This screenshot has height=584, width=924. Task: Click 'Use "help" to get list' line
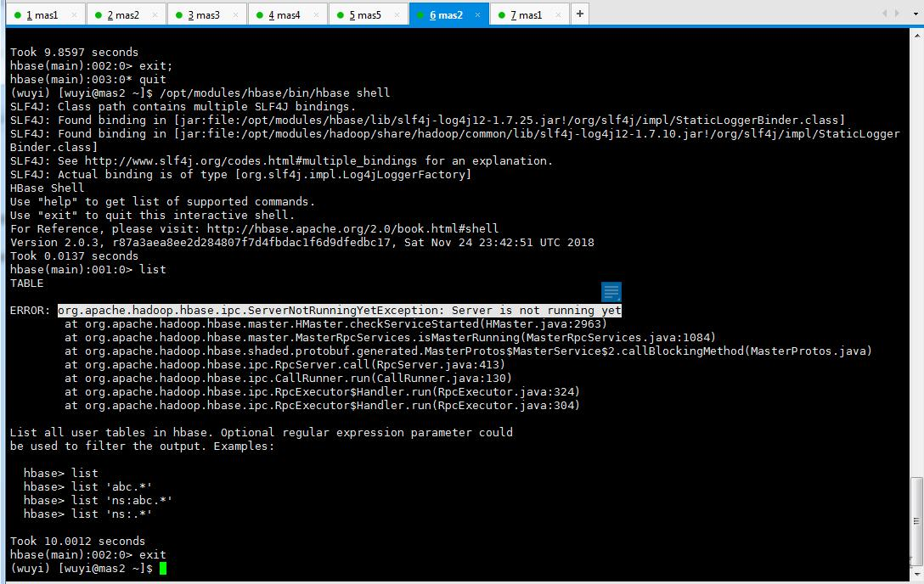coord(163,201)
